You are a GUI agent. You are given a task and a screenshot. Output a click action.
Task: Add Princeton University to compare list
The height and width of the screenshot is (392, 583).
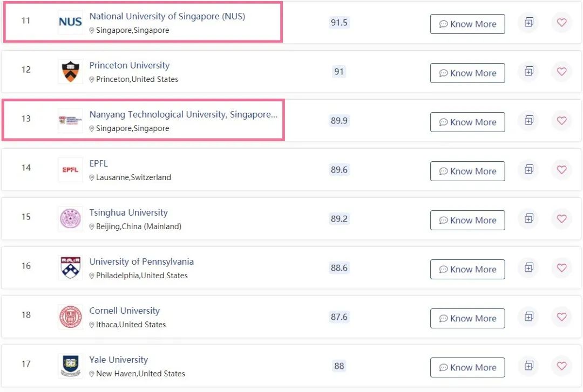point(528,72)
